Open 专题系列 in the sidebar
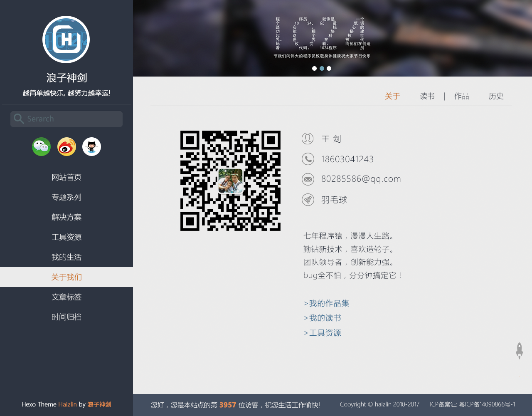 pos(66,197)
